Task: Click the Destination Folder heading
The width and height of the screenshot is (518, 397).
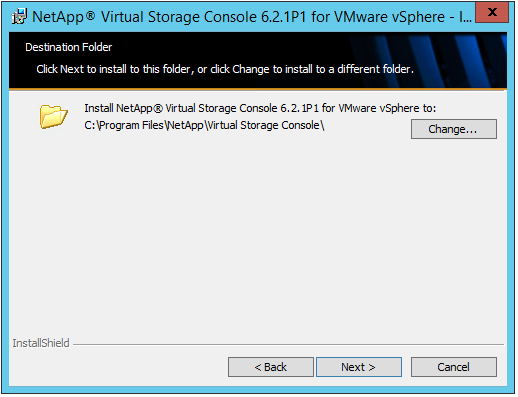Action: click(x=69, y=47)
